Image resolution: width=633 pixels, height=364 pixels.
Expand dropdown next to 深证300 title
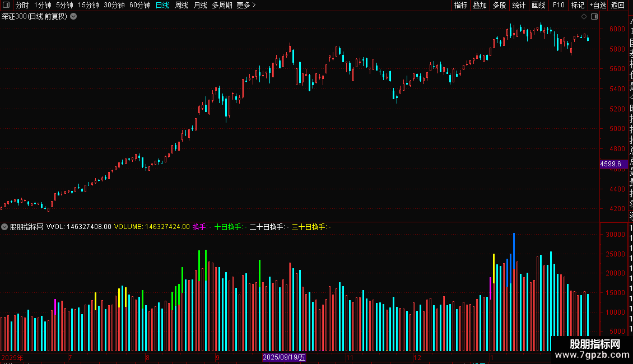[x=73, y=16]
